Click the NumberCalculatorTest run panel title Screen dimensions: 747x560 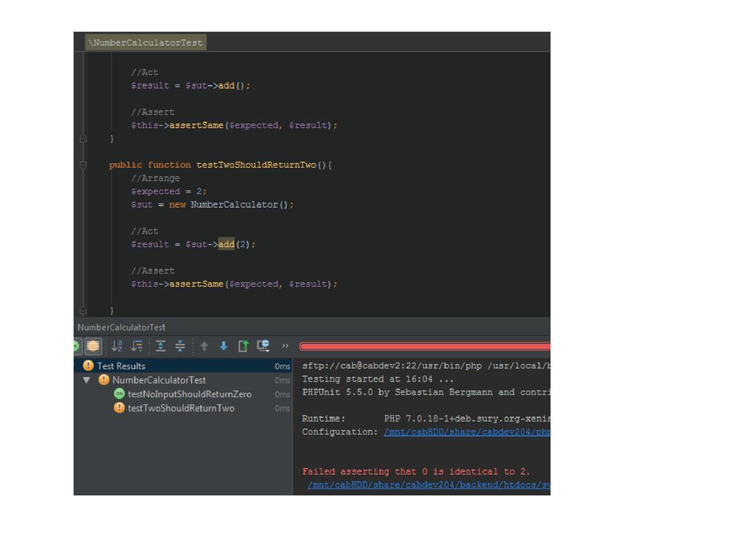pyautogui.click(x=122, y=327)
